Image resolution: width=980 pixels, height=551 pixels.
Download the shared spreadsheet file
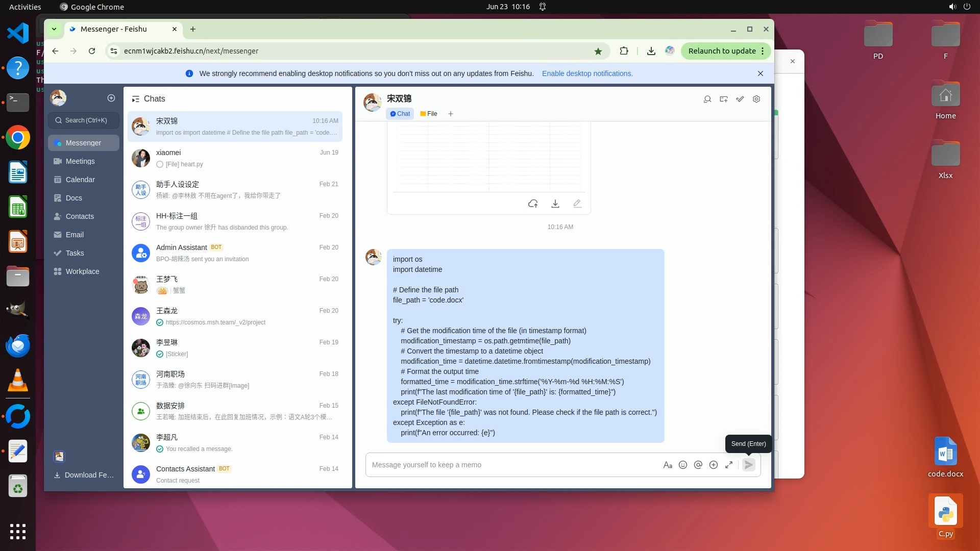(x=555, y=204)
